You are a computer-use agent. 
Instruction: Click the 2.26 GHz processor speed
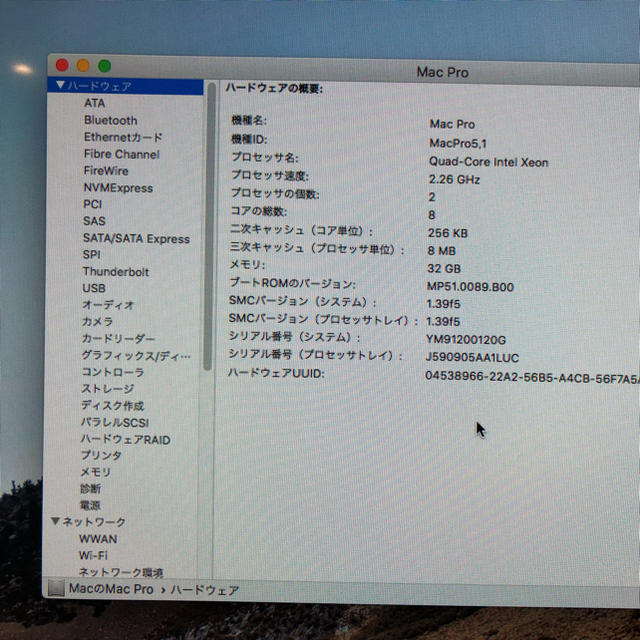[x=454, y=180]
